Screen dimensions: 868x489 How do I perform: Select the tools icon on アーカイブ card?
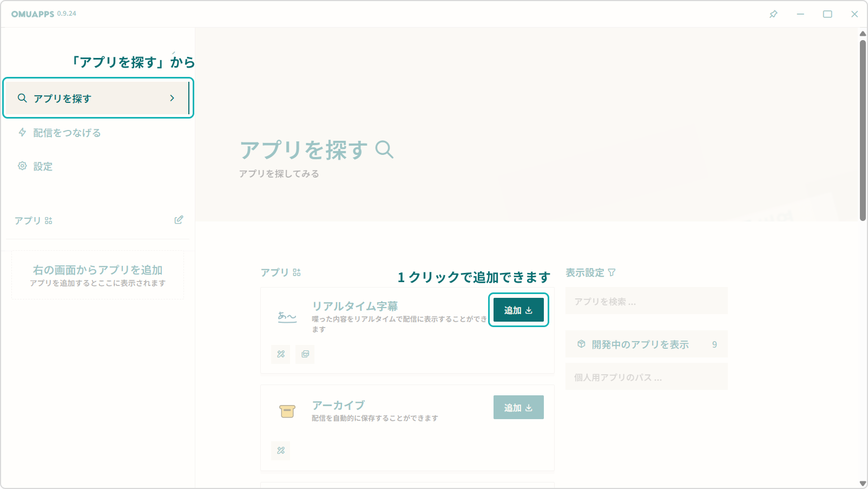(280, 450)
